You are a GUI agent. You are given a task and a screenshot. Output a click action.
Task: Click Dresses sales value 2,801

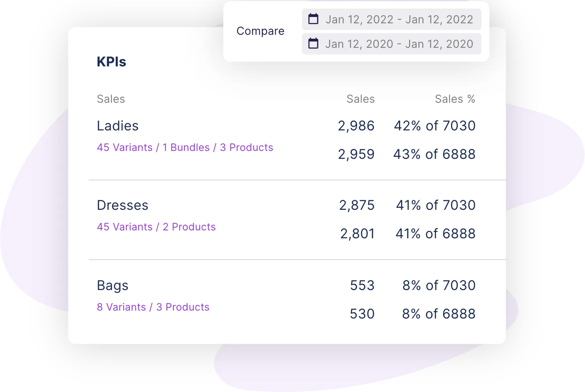tap(357, 234)
